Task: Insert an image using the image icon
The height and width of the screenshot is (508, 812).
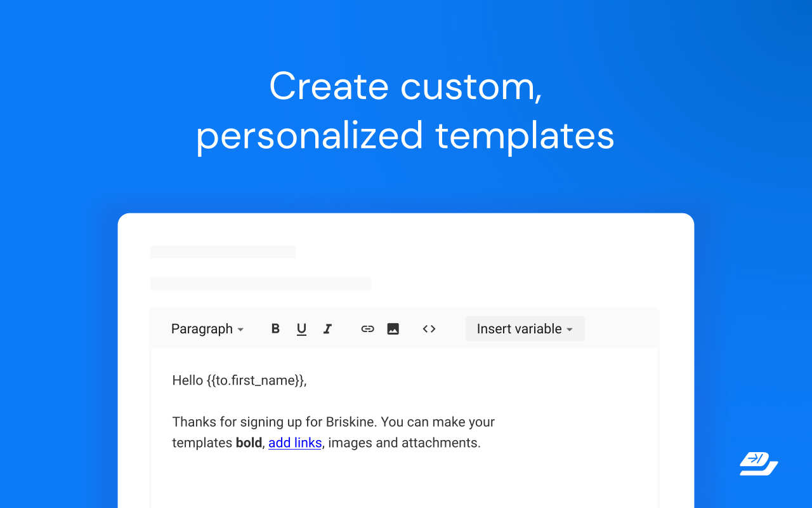Action: (393, 328)
